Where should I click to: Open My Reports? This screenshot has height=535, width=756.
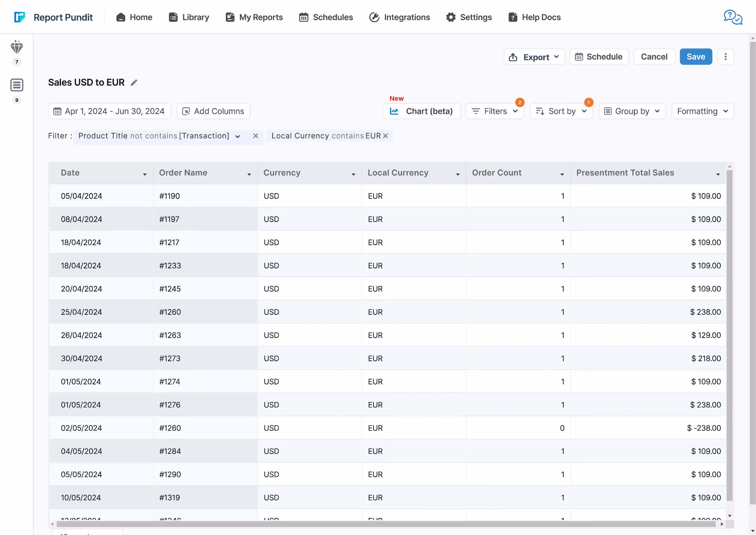click(x=254, y=17)
